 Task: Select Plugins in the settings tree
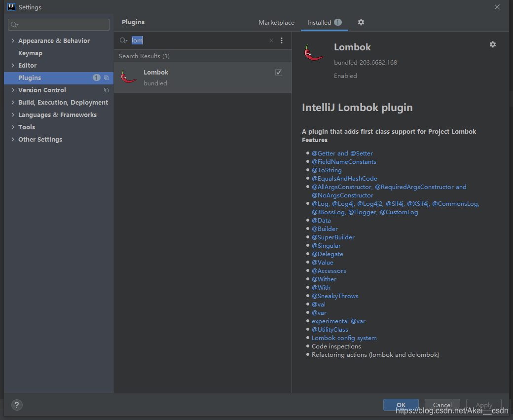59,78
